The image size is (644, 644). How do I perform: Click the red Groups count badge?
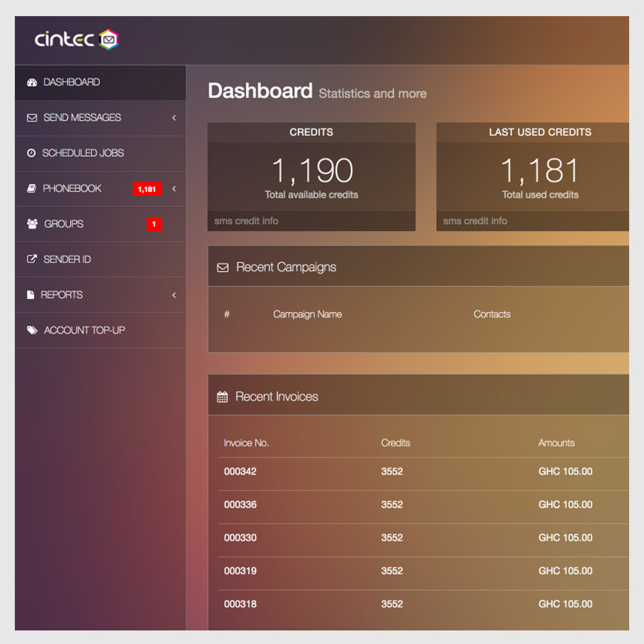coord(153,224)
